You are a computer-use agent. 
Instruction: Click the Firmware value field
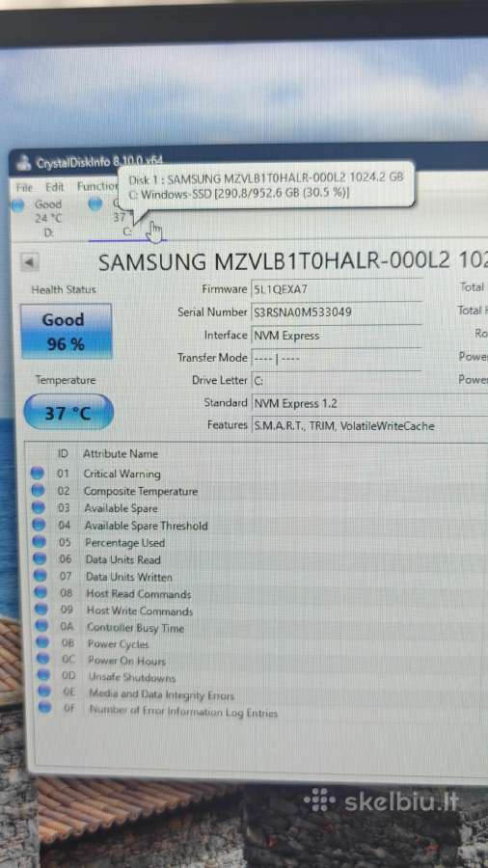(337, 289)
